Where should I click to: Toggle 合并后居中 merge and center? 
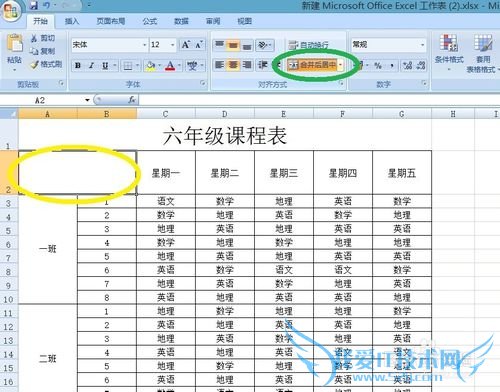pyautogui.click(x=312, y=65)
